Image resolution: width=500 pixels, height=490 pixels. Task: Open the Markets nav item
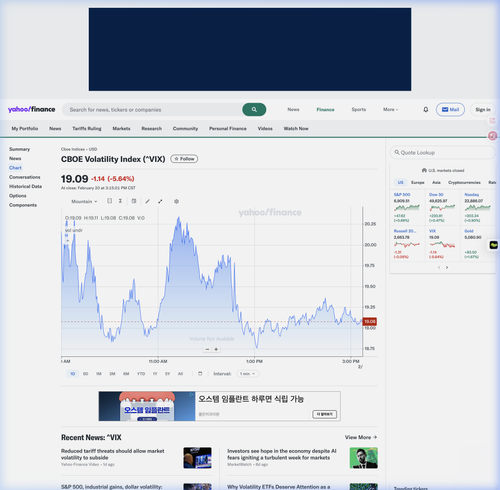(121, 128)
